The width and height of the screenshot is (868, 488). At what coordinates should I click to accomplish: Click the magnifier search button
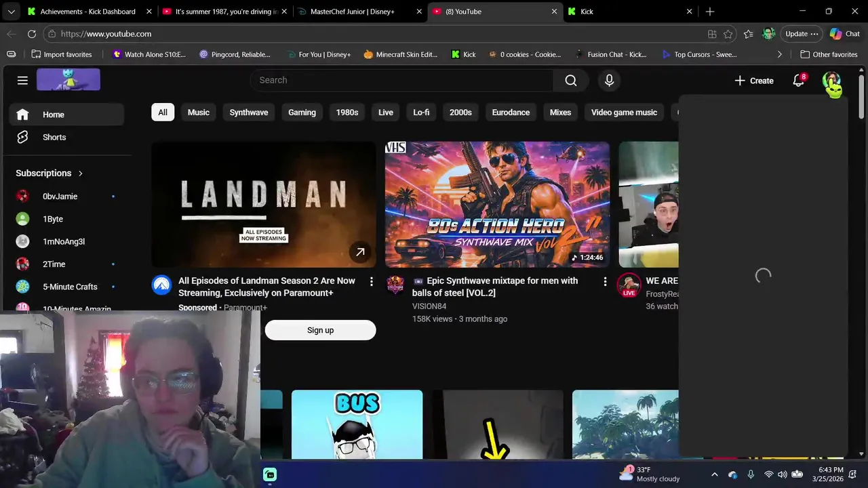coord(571,80)
